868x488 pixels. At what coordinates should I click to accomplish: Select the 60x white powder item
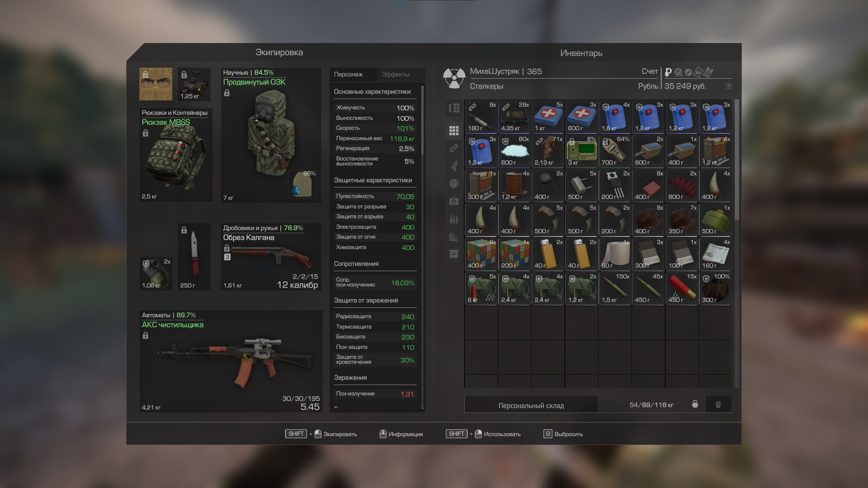(515, 151)
